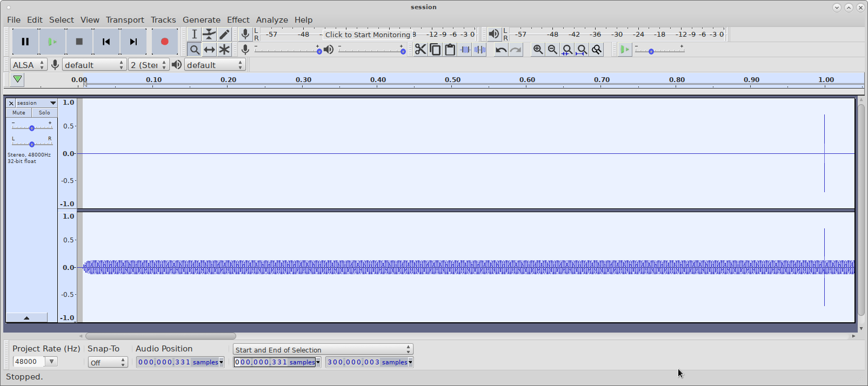The width and height of the screenshot is (868, 386).
Task: Click the Zoom In magnifier
Action: (x=538, y=50)
